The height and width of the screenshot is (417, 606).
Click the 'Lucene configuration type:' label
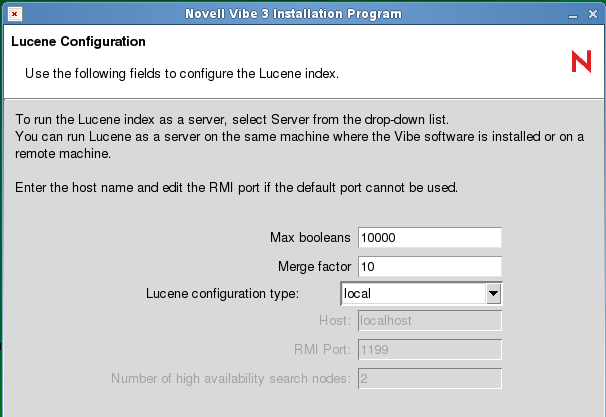point(229,294)
